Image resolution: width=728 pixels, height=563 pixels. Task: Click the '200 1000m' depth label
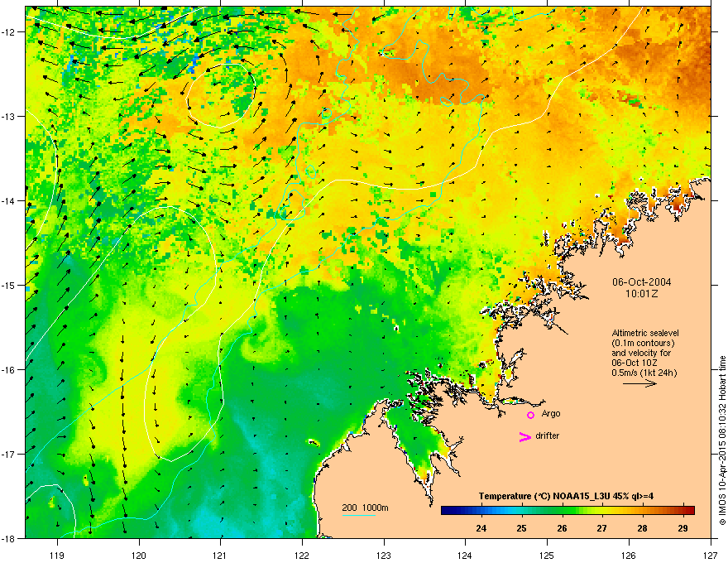(x=365, y=508)
